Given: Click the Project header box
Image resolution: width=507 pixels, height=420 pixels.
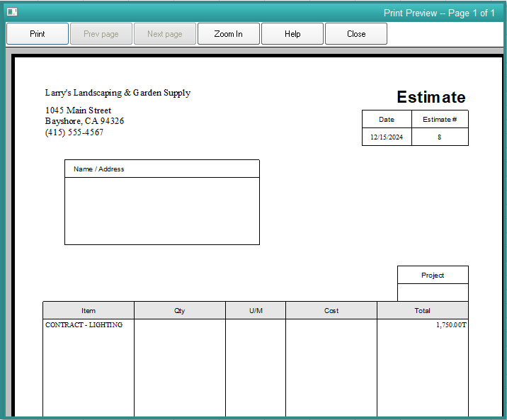Looking at the screenshot, I should [433, 275].
